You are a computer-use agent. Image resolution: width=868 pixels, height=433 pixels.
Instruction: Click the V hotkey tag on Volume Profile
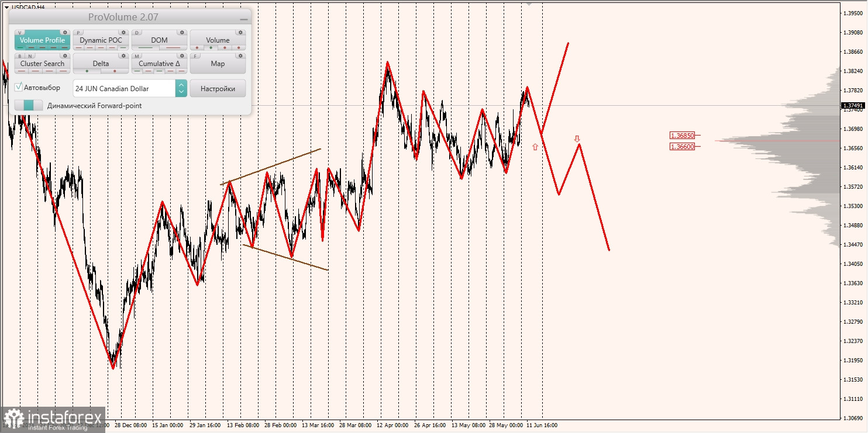20,33
